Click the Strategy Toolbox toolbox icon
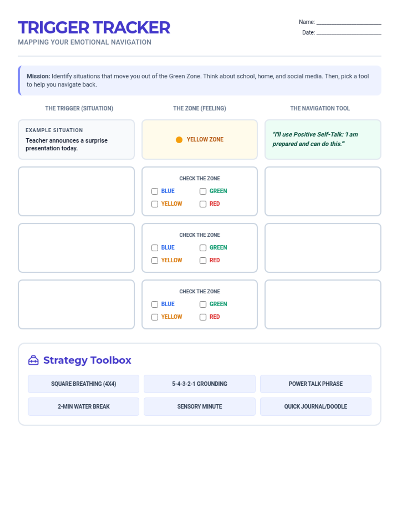The image size is (399, 532). (x=33, y=360)
